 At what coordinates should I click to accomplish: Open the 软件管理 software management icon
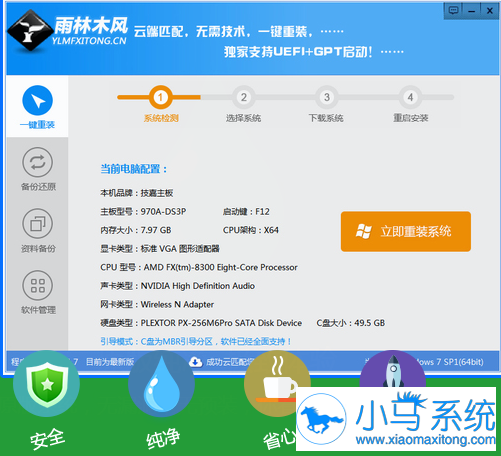[x=37, y=285]
